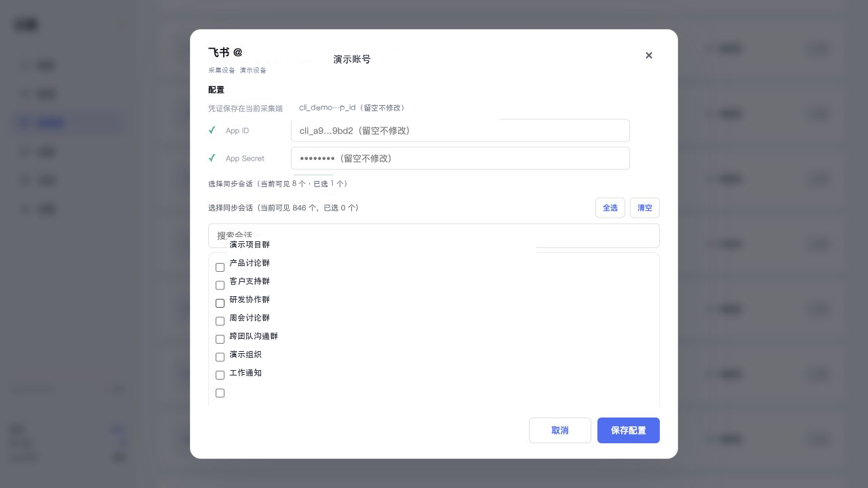Click the 演示设备 device label

[253, 70]
